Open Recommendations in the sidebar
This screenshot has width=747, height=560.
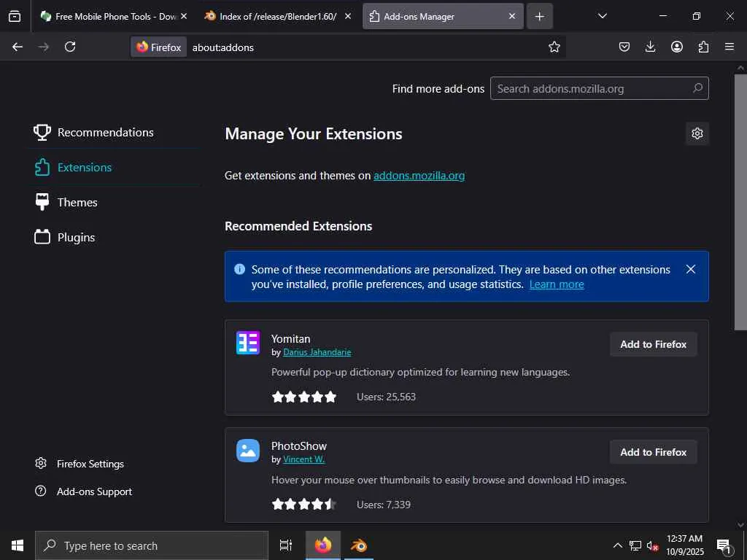pos(93,133)
